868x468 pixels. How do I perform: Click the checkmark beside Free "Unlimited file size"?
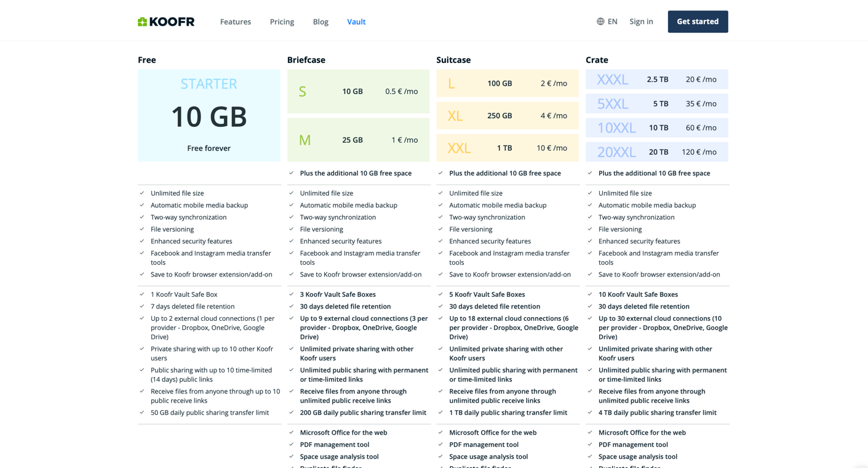pos(142,193)
